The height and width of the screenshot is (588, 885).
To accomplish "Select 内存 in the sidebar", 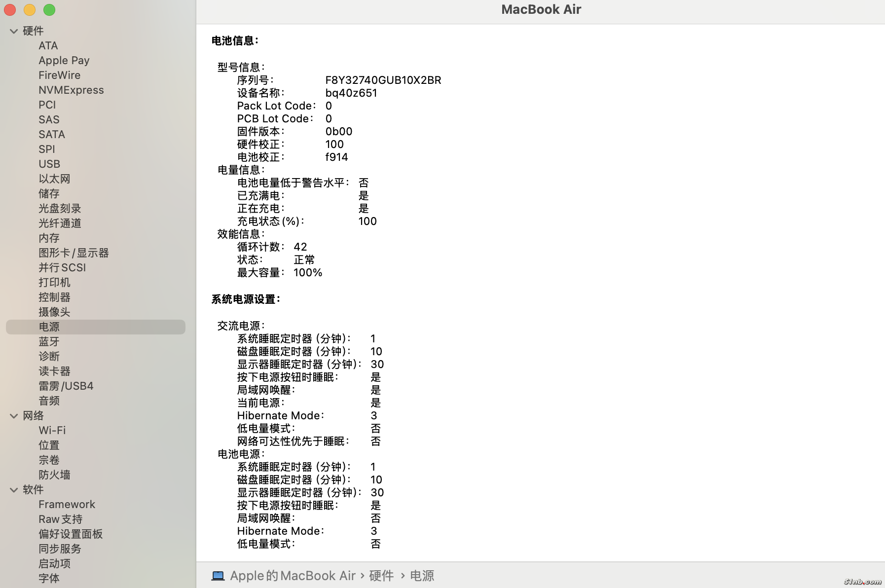I will 49,238.
